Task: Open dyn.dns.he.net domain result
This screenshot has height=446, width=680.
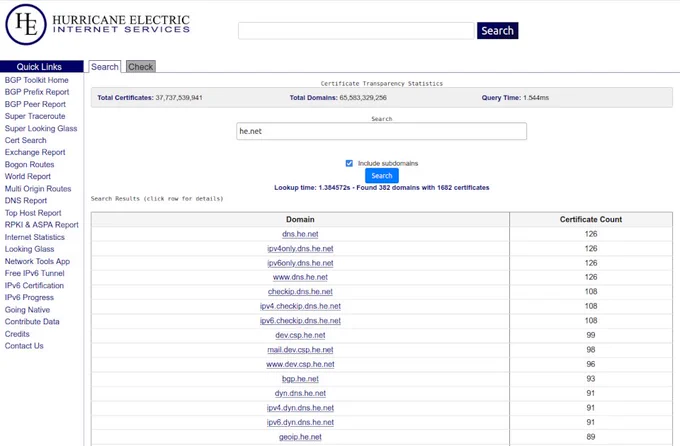Action: [x=300, y=393]
